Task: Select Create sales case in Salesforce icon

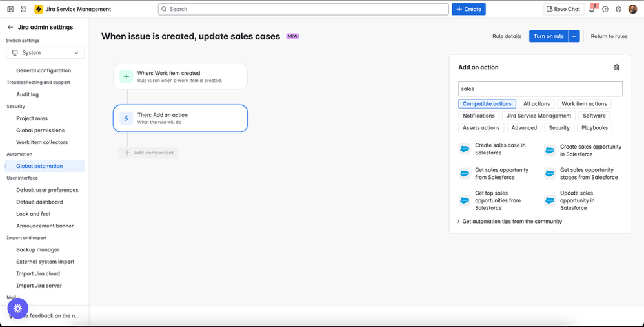Action: tap(465, 149)
